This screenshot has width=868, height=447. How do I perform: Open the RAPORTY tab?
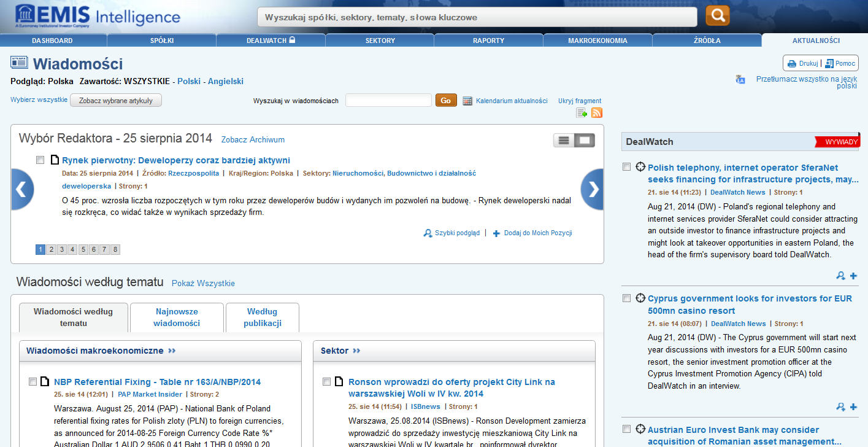coord(489,41)
